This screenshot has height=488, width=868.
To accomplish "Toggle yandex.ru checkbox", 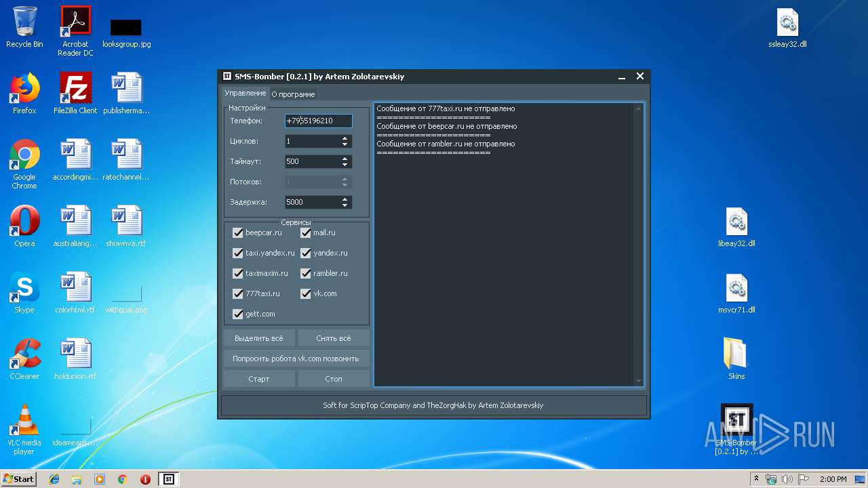I will pyautogui.click(x=306, y=253).
